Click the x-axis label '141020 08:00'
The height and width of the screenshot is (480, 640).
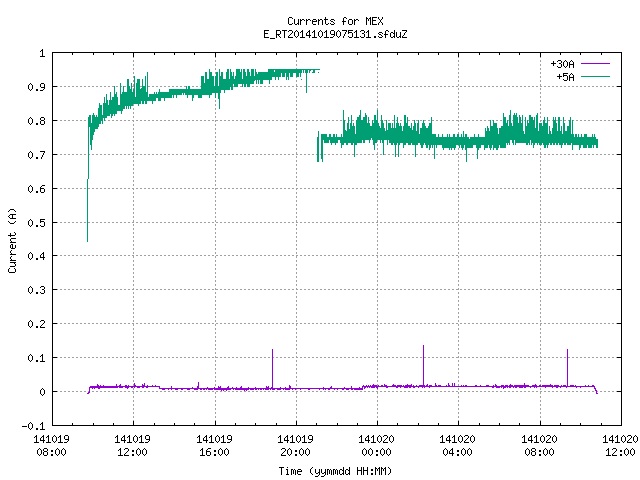click(x=540, y=446)
